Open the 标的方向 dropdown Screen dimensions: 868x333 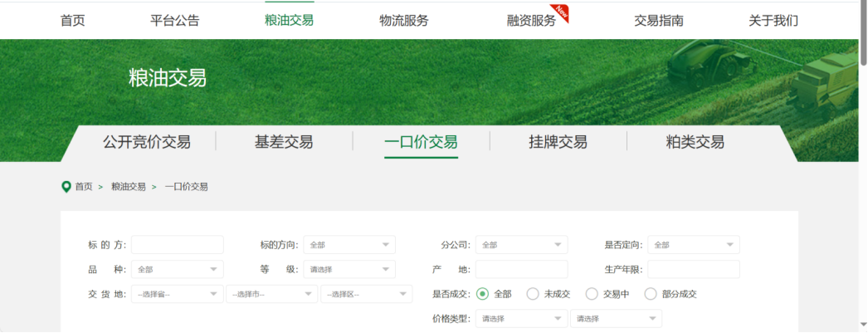349,245
